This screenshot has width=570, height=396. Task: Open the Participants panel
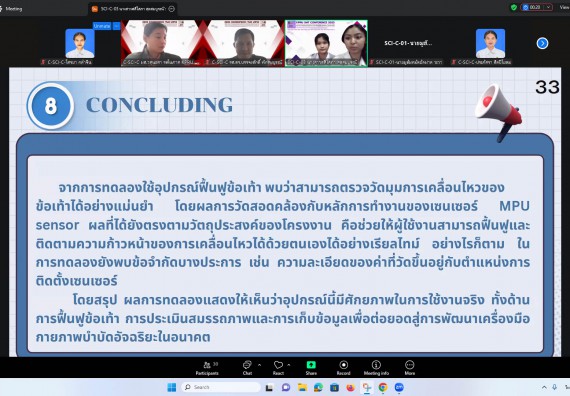click(x=207, y=368)
